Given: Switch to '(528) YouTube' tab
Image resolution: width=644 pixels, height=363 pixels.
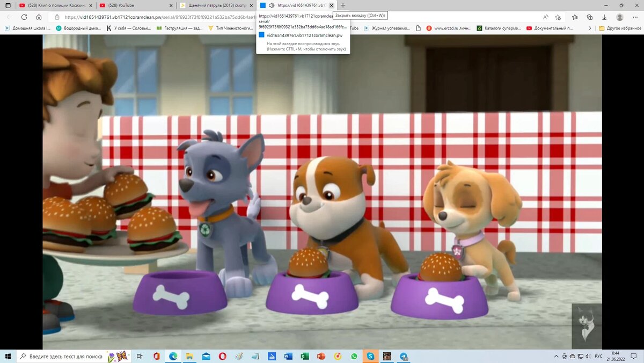Looking at the screenshot, I should (x=135, y=5).
